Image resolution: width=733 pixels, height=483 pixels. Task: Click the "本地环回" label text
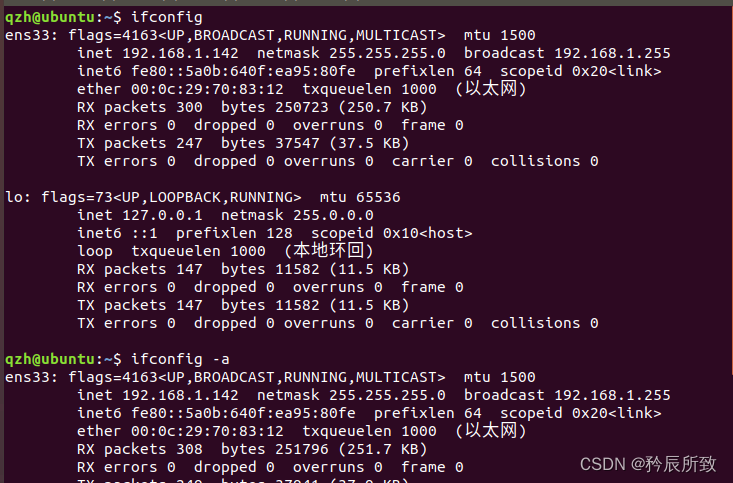pos(329,251)
